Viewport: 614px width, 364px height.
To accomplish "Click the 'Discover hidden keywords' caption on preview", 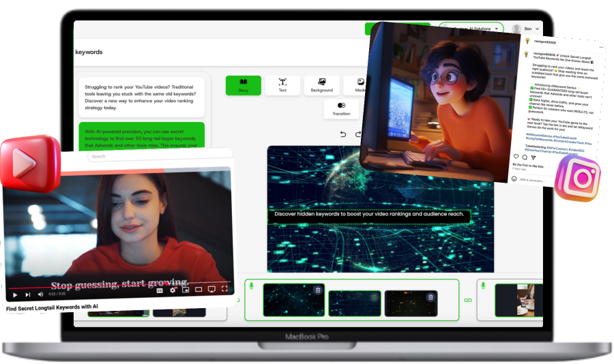I will (x=369, y=214).
